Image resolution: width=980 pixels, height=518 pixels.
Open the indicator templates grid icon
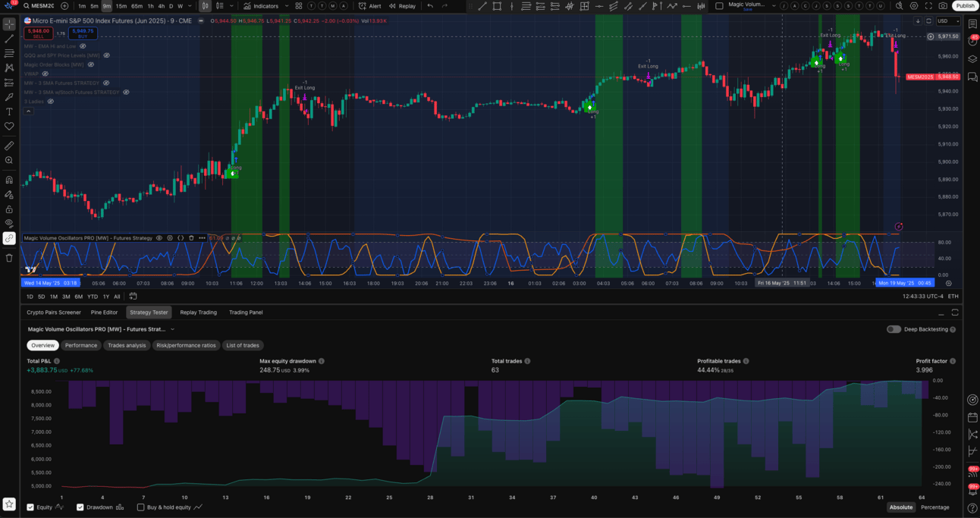[299, 6]
